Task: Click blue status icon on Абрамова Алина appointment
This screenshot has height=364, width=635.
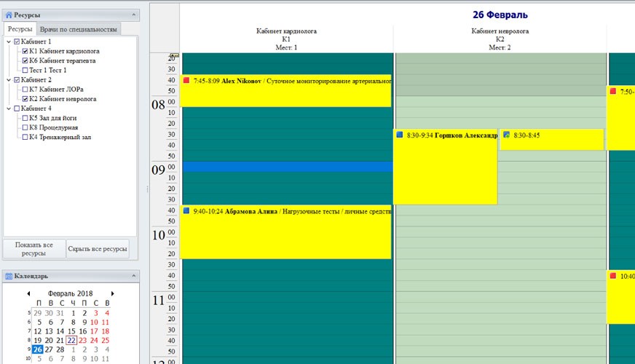Action: coord(186,211)
